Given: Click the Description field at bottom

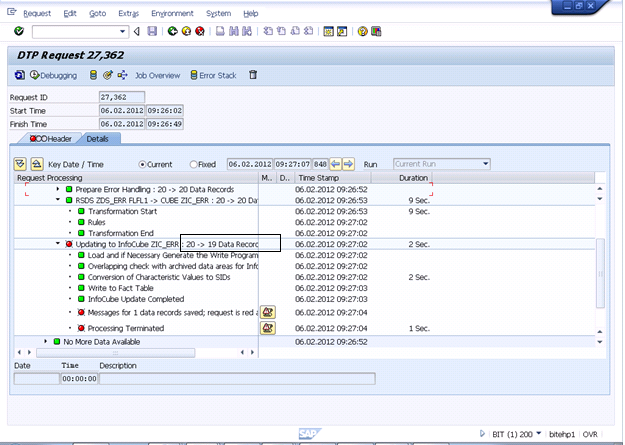Looking at the screenshot, I should click(237, 378).
